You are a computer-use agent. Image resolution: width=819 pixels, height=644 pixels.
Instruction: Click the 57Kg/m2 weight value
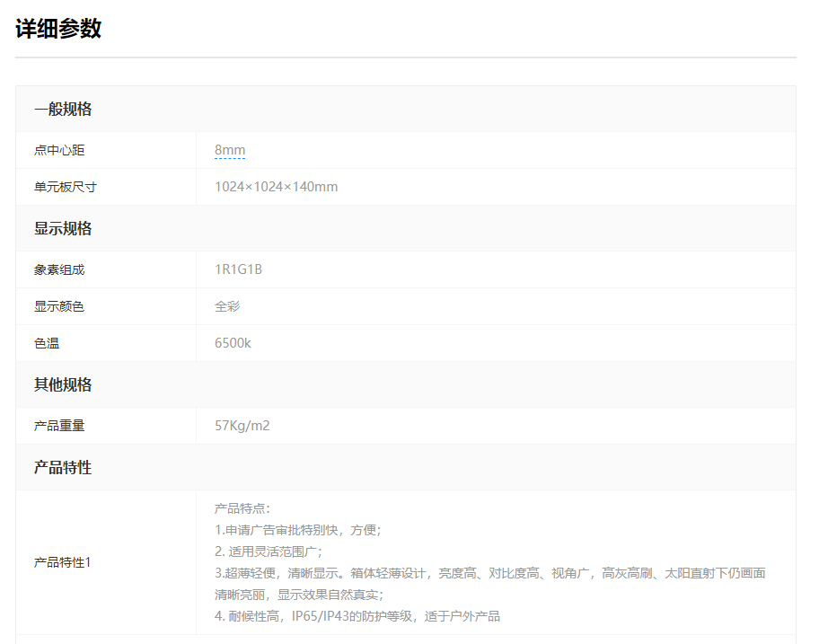pos(242,426)
